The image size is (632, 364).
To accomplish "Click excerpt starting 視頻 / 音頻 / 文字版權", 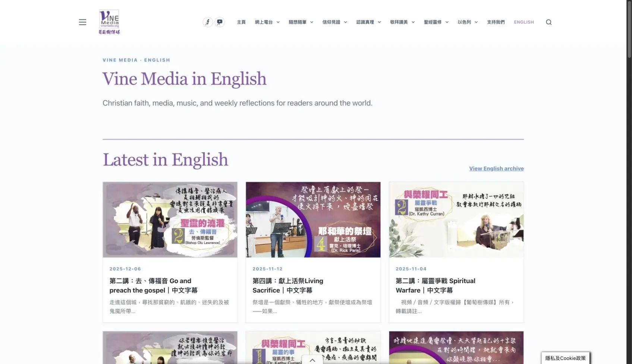I will [x=455, y=307].
